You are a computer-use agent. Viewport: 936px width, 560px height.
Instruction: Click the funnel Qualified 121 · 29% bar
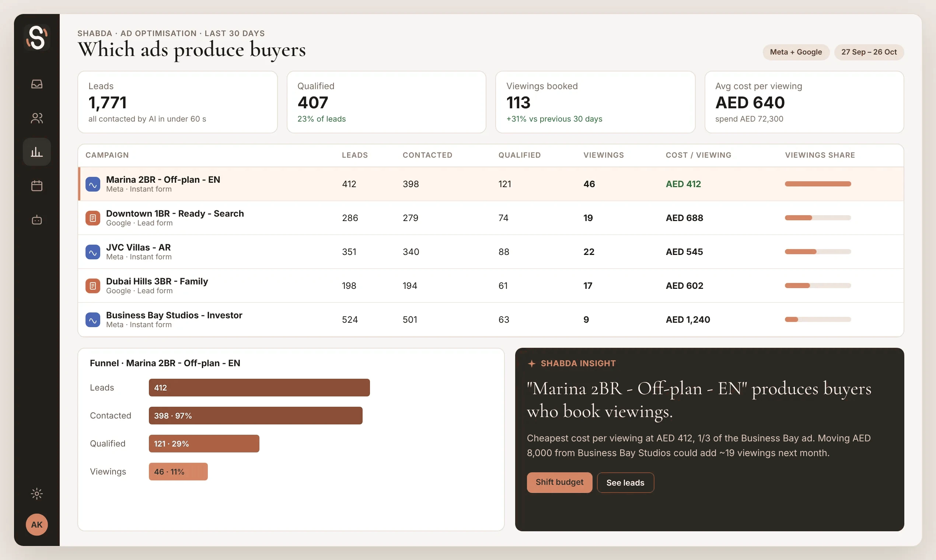point(204,444)
